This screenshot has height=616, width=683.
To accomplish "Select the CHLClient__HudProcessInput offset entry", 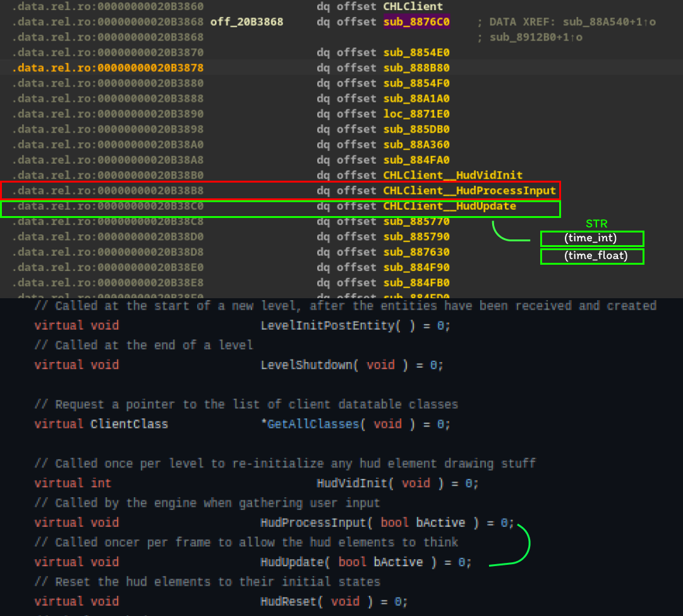I will click(469, 191).
